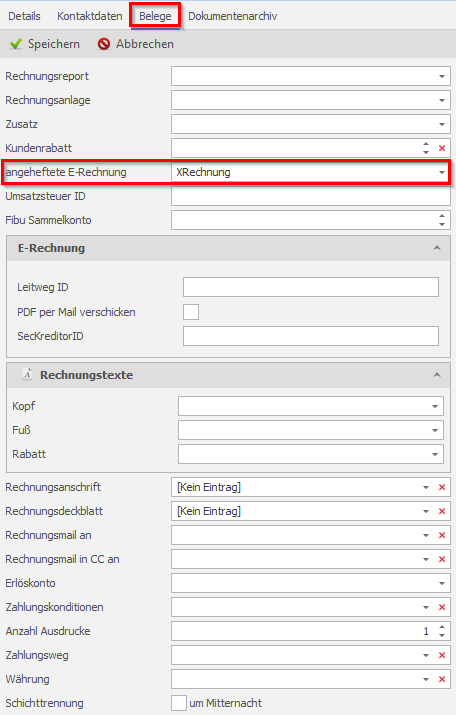The image size is (456, 715).
Task: Focus the Umsatzsteuer ID text field
Action: click(311, 197)
